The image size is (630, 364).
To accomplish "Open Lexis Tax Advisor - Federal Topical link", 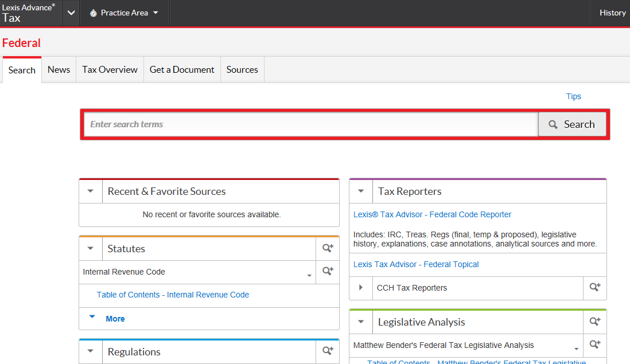I will (416, 264).
